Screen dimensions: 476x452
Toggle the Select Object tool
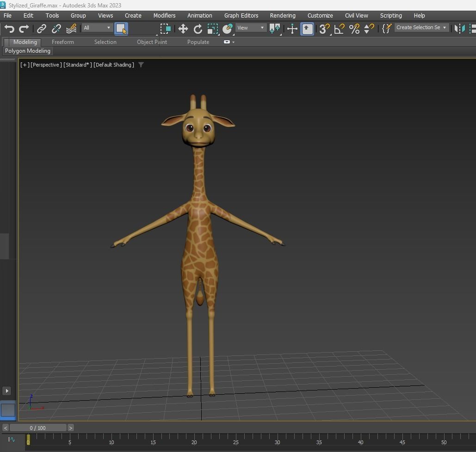coord(121,29)
